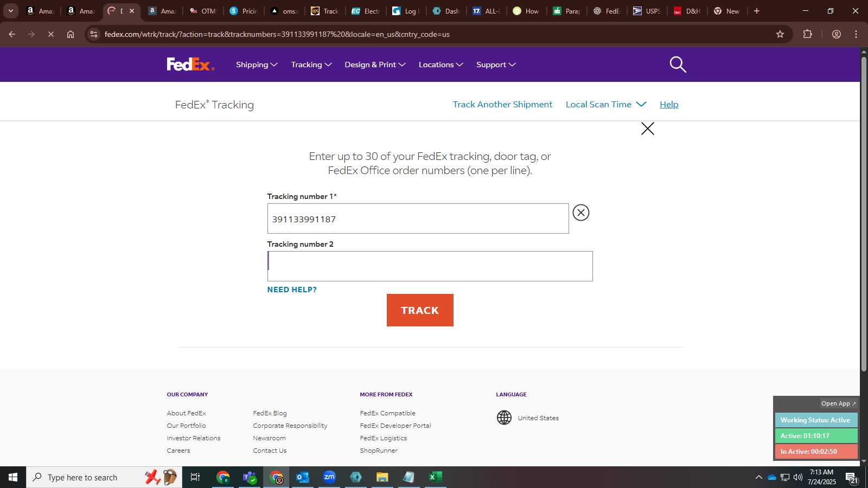The width and height of the screenshot is (868, 488).
Task: Switch to the Pricing tab
Action: (244, 11)
